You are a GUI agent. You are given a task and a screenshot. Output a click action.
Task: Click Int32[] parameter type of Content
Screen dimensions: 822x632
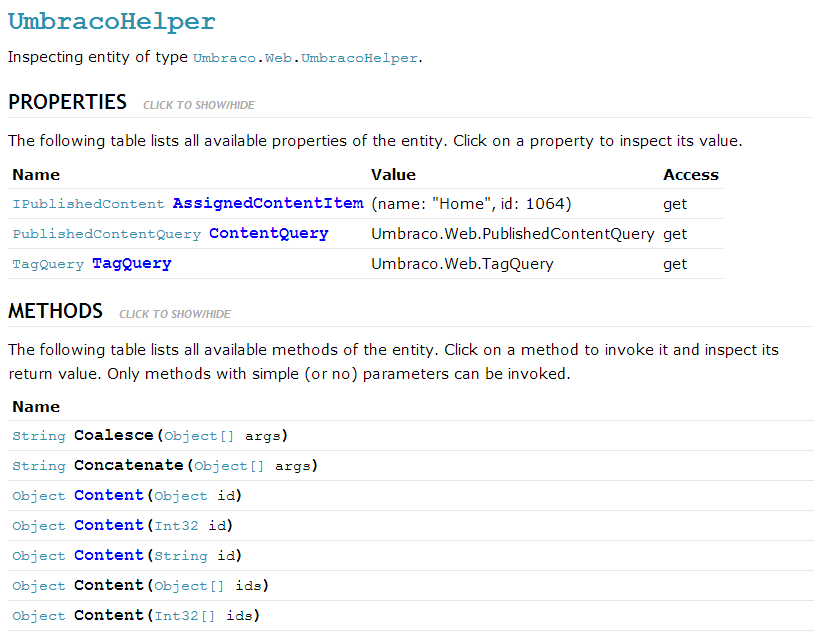[185, 616]
